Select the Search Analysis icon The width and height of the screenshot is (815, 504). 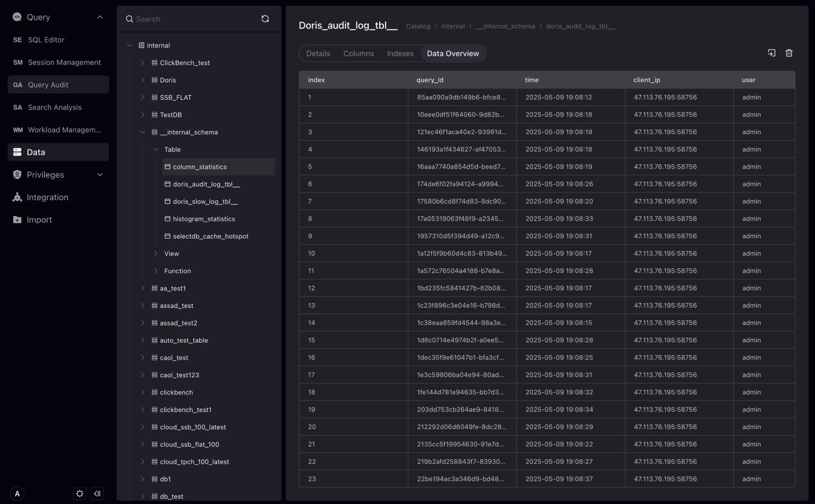[17, 107]
